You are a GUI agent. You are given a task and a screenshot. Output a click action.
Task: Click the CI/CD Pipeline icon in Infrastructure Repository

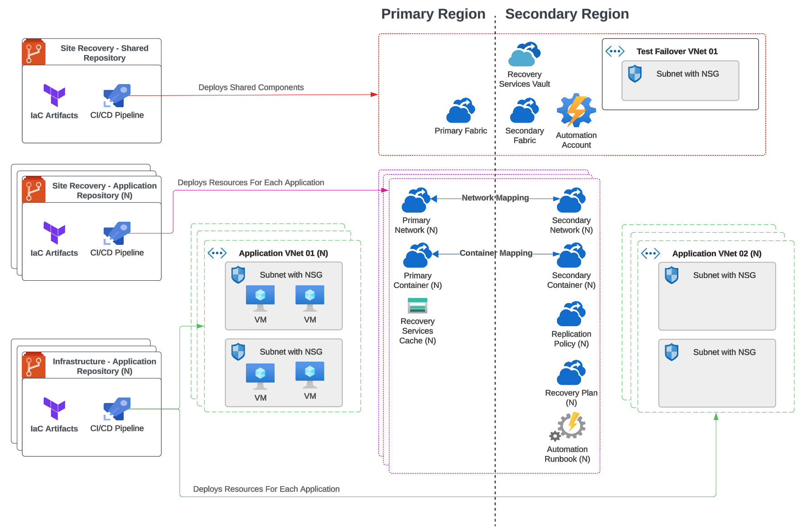117,409
